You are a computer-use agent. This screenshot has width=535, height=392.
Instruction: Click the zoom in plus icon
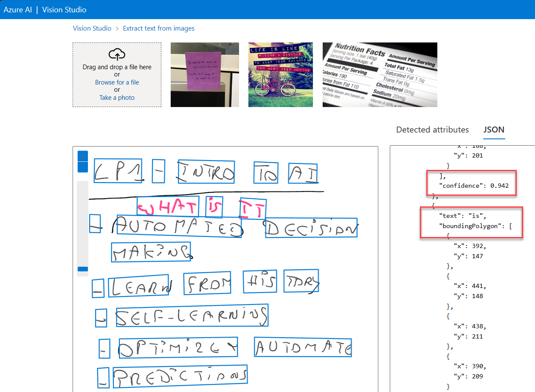[82, 156]
